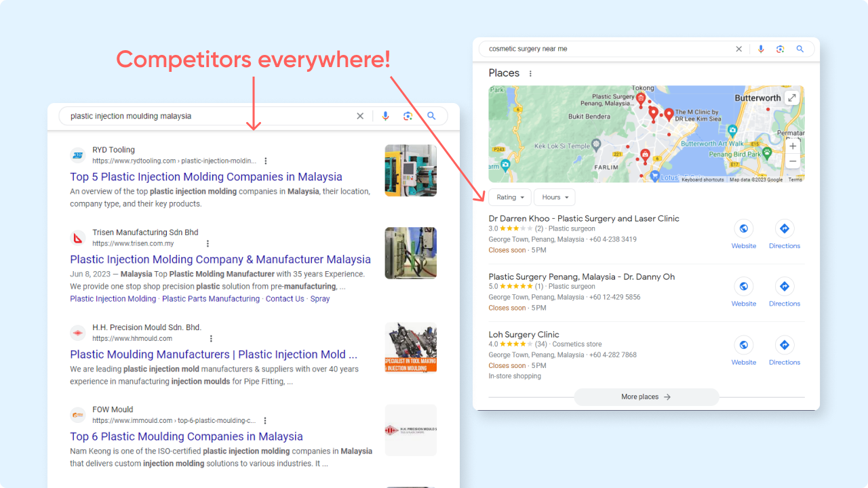Expand the map with the fullscreen icon
868x488 pixels.
pyautogui.click(x=792, y=98)
